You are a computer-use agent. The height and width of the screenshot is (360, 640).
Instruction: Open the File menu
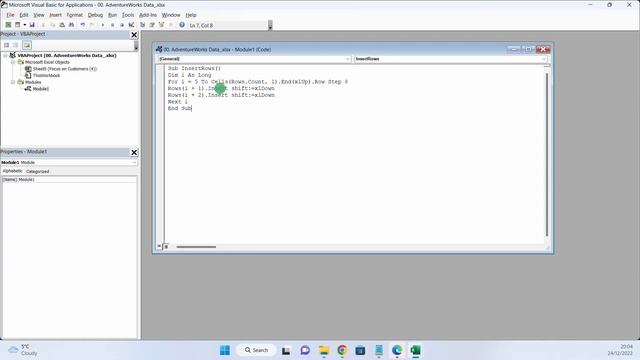click(x=10, y=15)
